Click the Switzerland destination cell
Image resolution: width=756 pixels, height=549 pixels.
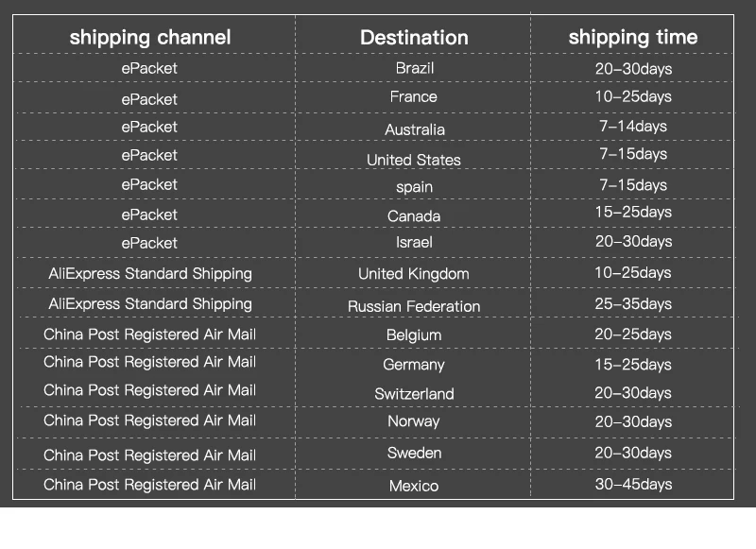(414, 394)
